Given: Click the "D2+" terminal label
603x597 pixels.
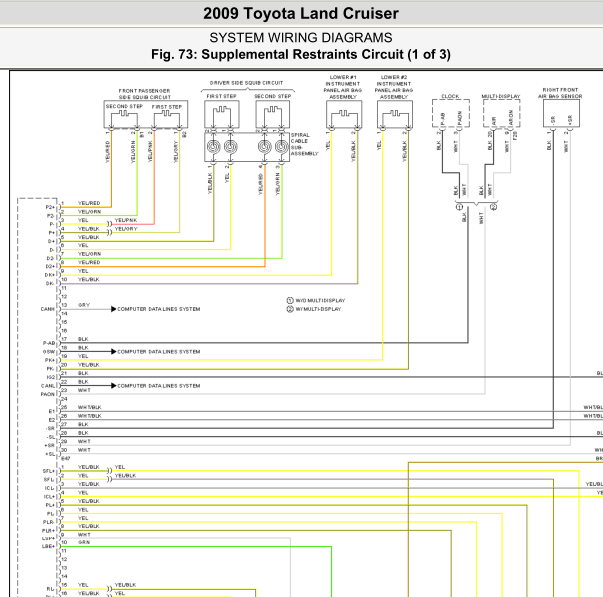Looking at the screenshot, I should [x=50, y=266].
